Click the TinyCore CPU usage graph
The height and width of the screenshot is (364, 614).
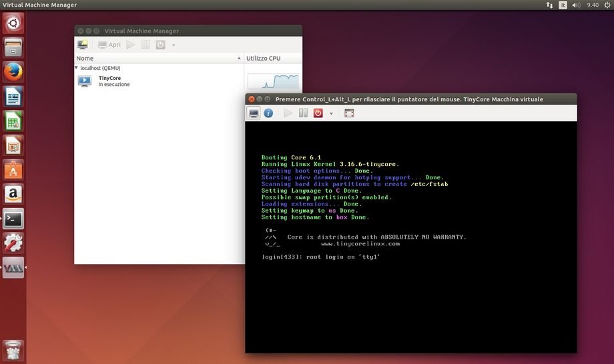coord(273,81)
